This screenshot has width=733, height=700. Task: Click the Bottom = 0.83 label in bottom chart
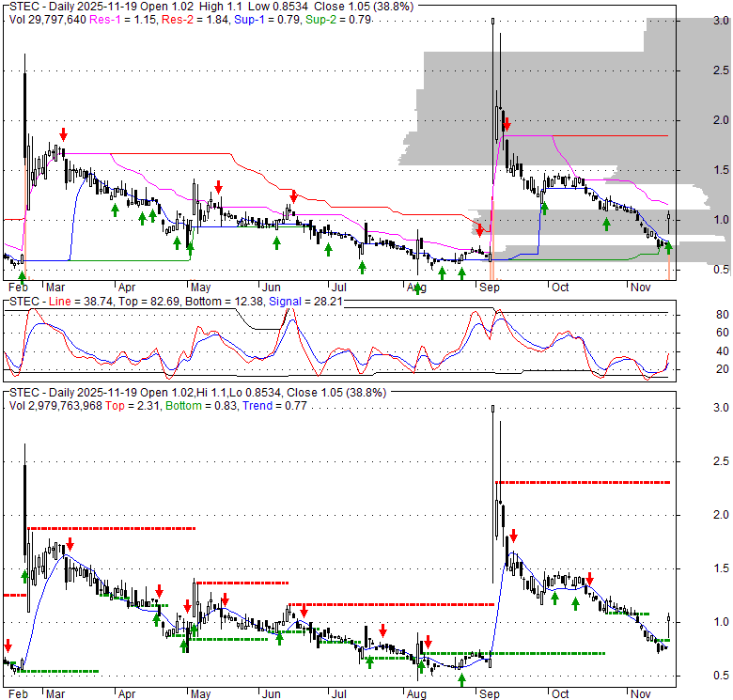[201, 406]
